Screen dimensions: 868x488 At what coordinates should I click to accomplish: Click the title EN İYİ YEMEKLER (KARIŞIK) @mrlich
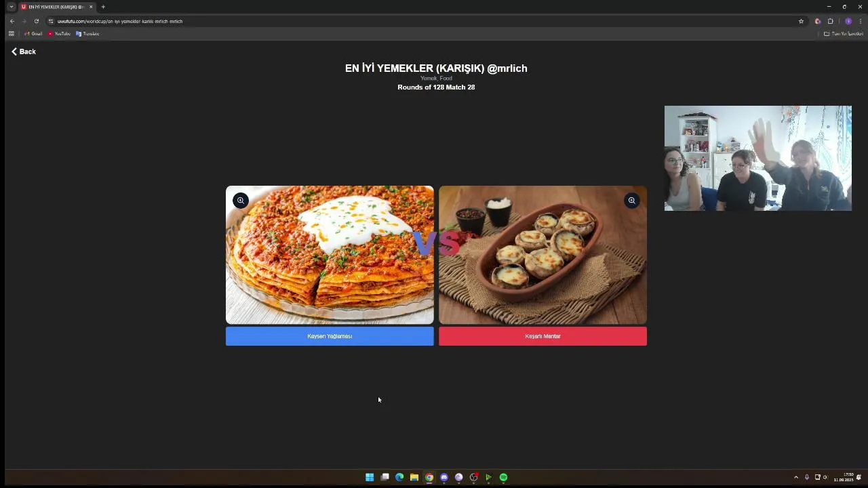(436, 68)
